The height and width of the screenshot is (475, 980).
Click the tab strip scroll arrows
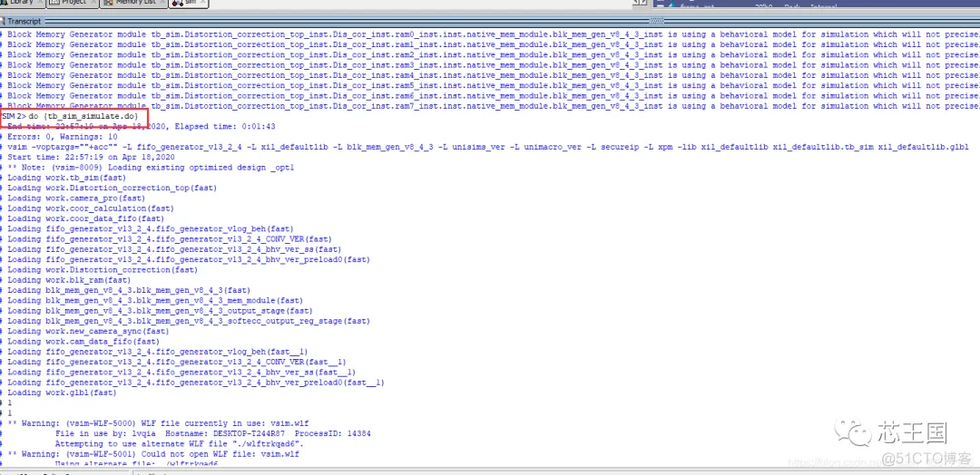(638, 3)
